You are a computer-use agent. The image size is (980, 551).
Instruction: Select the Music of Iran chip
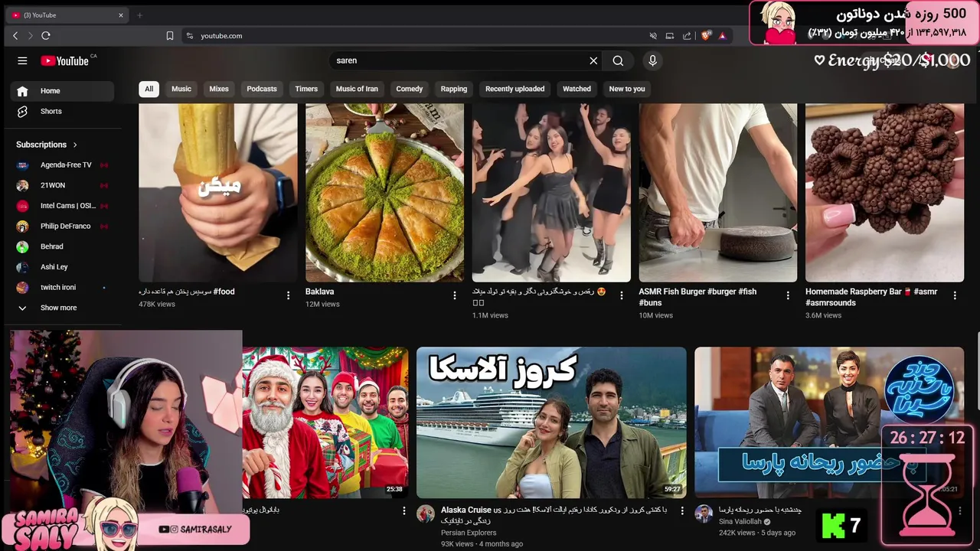357,89
